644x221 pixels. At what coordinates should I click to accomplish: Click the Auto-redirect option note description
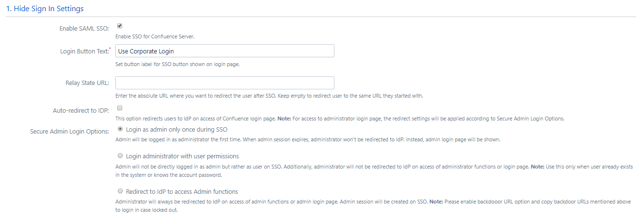[x=340, y=119]
